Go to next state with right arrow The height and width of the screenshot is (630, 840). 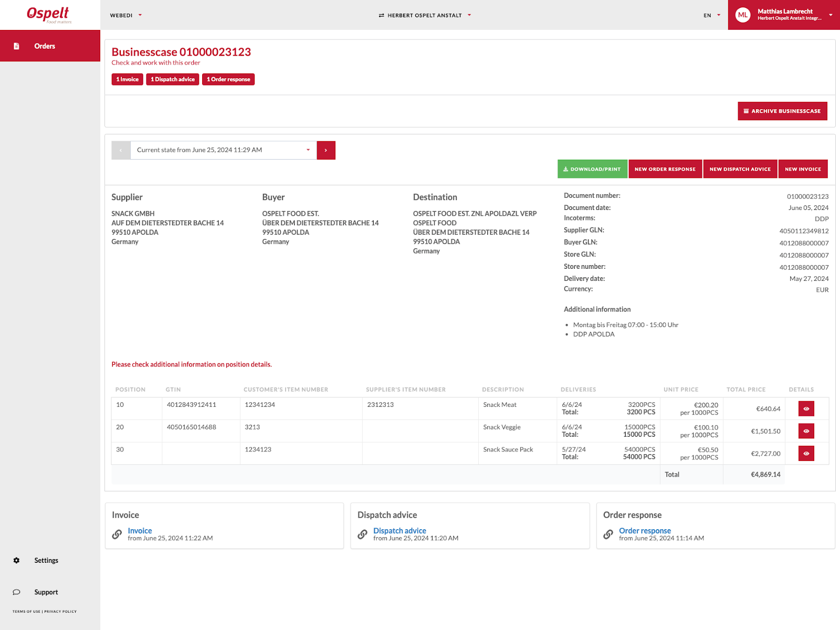pyautogui.click(x=325, y=150)
